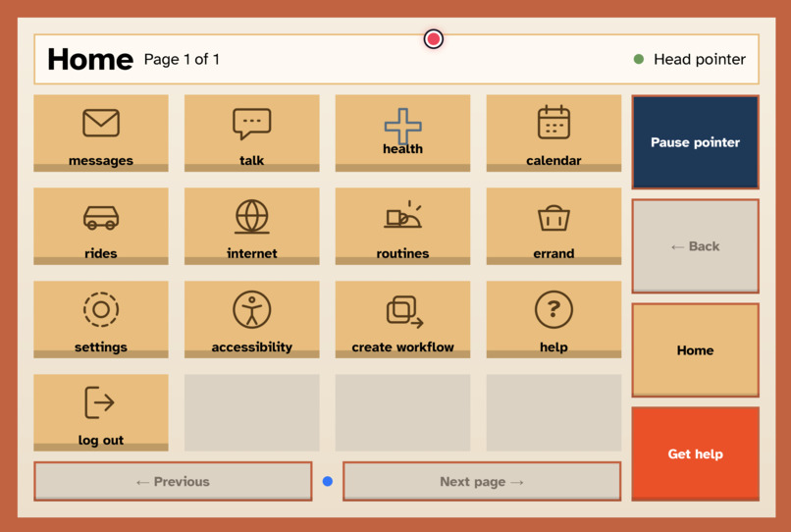Image resolution: width=791 pixels, height=532 pixels.
Task: Advance with the Next page button
Action: (482, 482)
